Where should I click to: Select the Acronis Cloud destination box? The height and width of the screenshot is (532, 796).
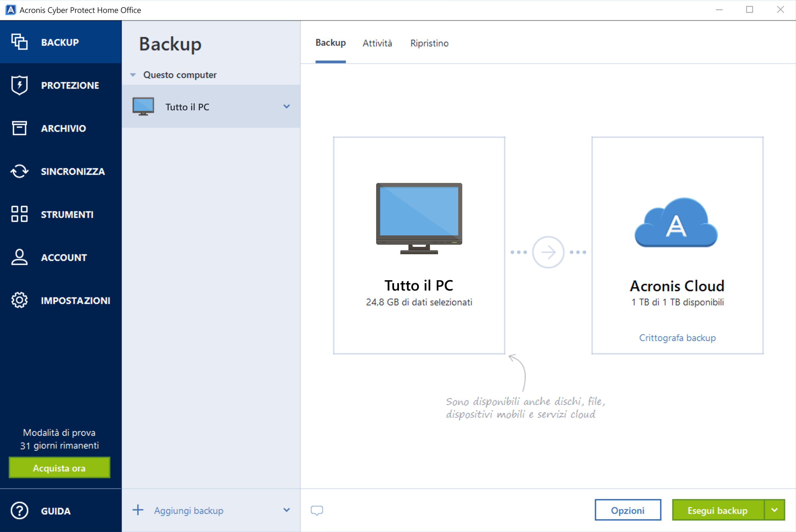[x=677, y=245]
